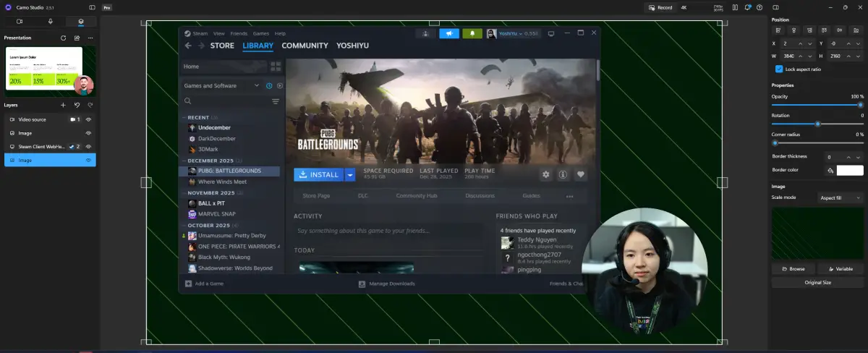Switch to the microphone audio tab
The image size is (868, 353).
pos(50,22)
